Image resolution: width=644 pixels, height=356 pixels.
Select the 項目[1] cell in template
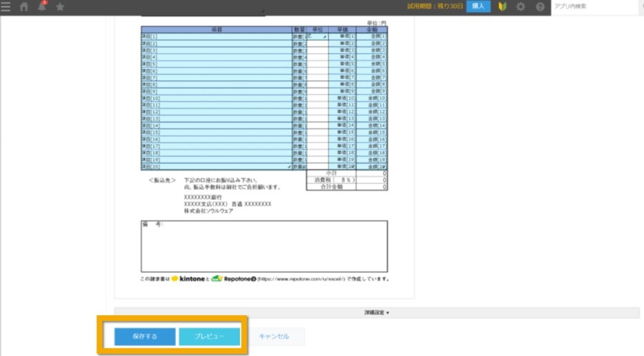[216, 37]
